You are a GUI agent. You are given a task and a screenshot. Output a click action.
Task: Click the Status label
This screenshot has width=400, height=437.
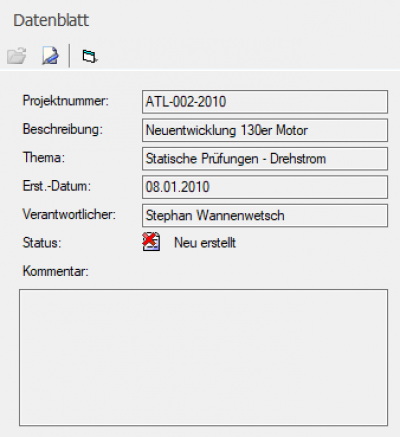42,243
